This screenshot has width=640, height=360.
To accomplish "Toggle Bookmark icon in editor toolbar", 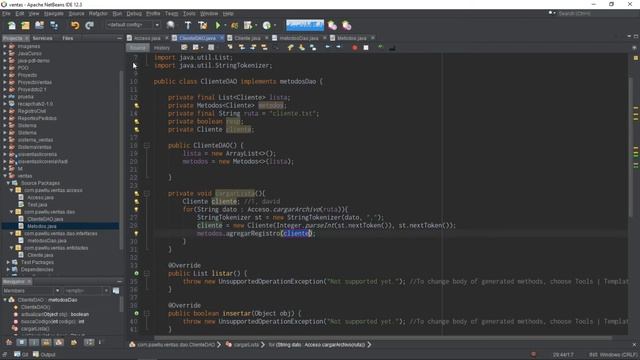I will point(313,48).
